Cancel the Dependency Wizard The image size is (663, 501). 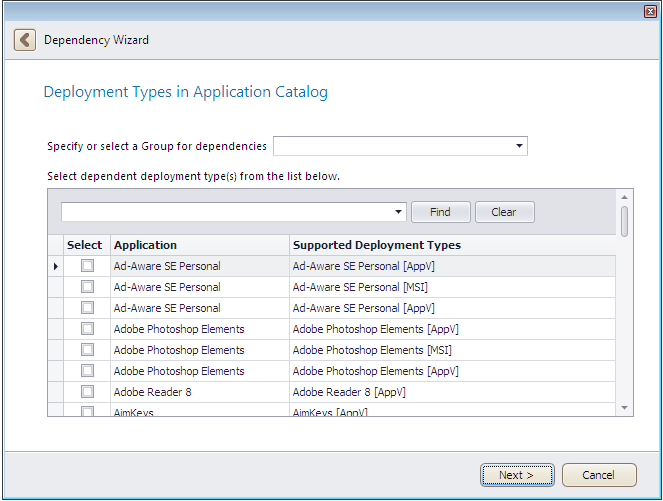tap(599, 475)
